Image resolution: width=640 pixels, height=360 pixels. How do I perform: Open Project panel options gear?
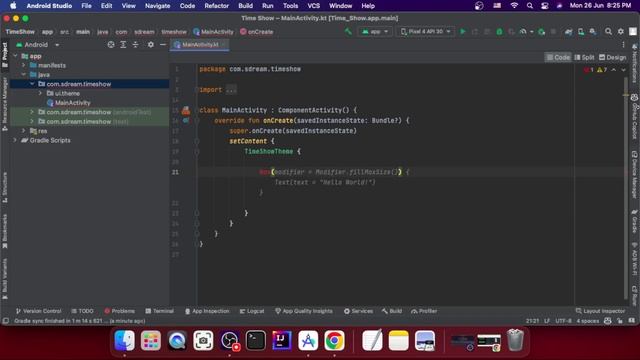[151, 44]
